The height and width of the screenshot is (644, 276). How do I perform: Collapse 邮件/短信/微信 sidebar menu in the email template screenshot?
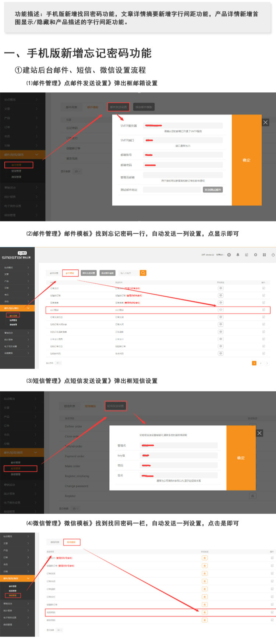[17, 308]
